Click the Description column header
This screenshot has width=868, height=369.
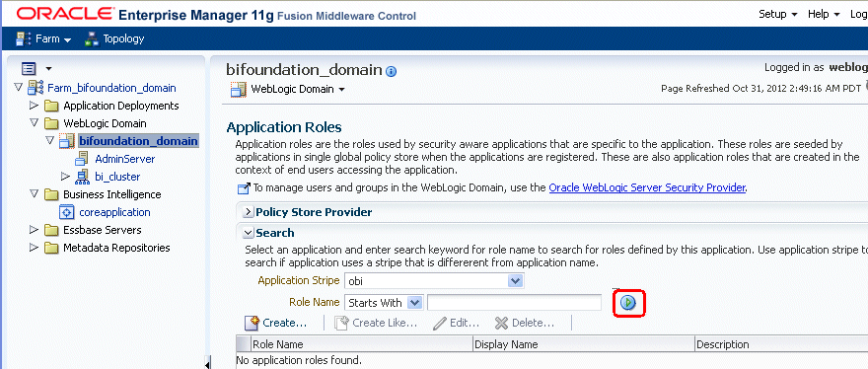pos(781,344)
